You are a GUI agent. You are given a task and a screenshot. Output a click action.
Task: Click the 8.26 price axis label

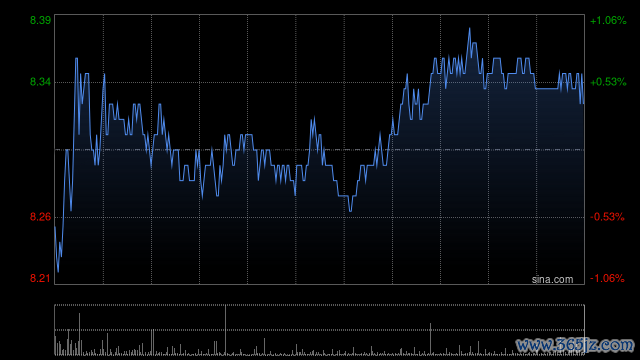[40, 217]
